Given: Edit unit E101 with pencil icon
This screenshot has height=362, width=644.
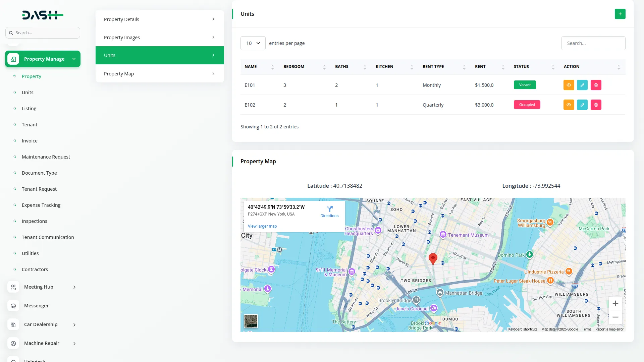Looking at the screenshot, I should [582, 85].
